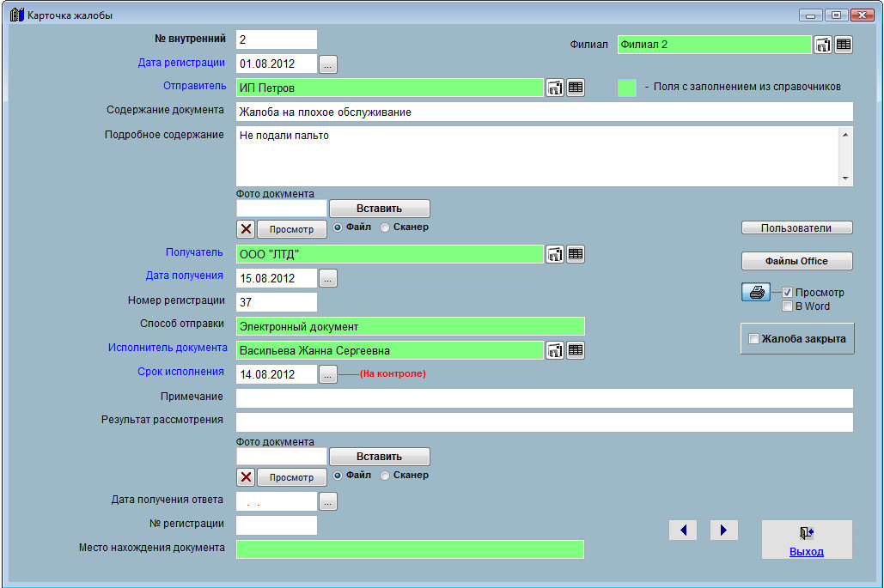
Task: Click the № внутренний input field
Action: [277, 39]
